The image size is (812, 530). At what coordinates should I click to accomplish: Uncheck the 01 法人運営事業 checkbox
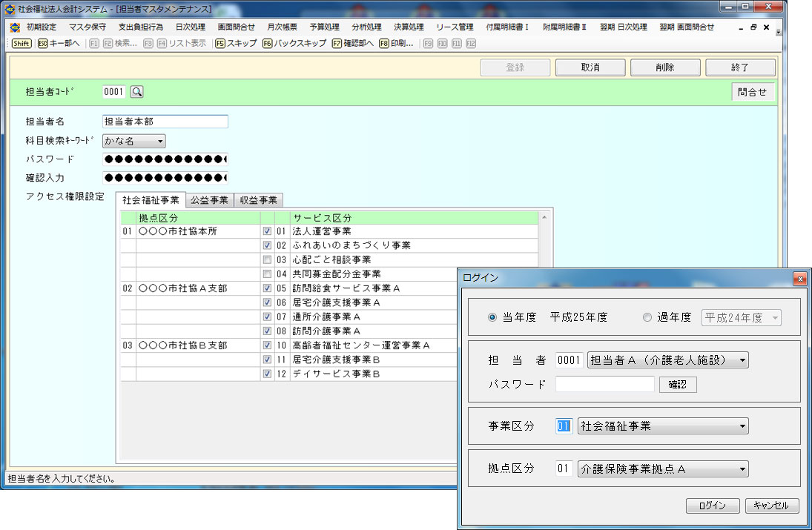pos(267,232)
